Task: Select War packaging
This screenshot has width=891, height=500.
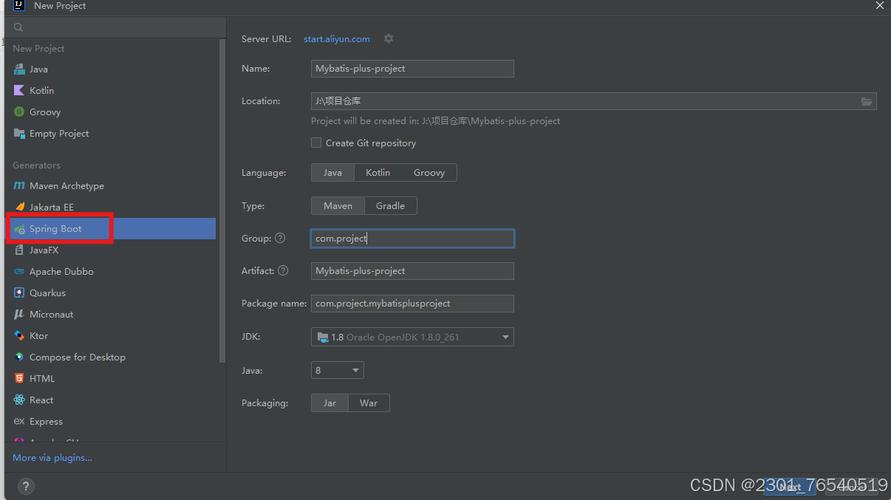Action: coord(368,403)
